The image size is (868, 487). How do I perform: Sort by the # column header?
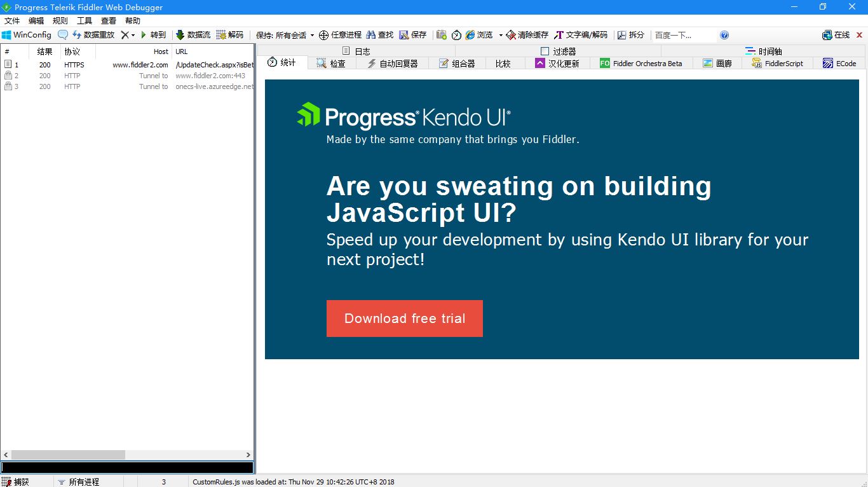click(x=15, y=51)
